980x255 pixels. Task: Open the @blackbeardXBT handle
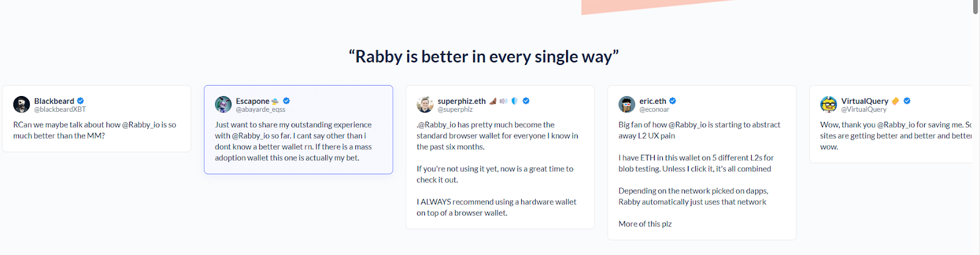[60, 109]
